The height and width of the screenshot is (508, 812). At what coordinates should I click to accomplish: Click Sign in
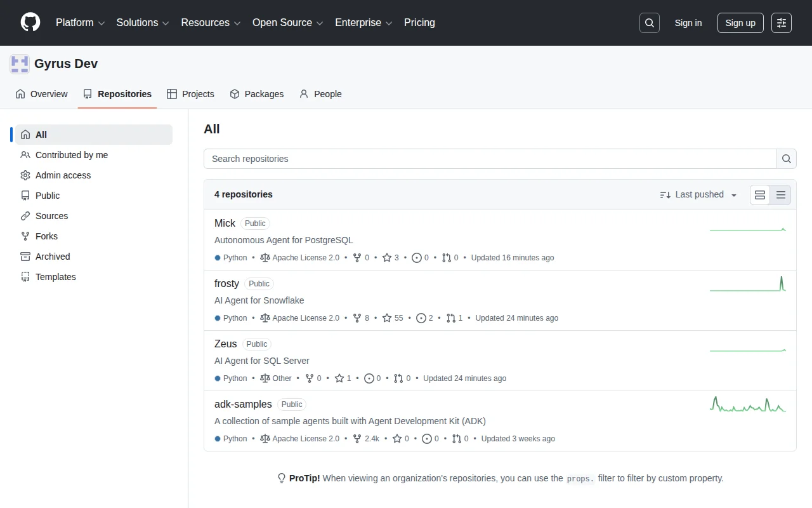click(688, 23)
